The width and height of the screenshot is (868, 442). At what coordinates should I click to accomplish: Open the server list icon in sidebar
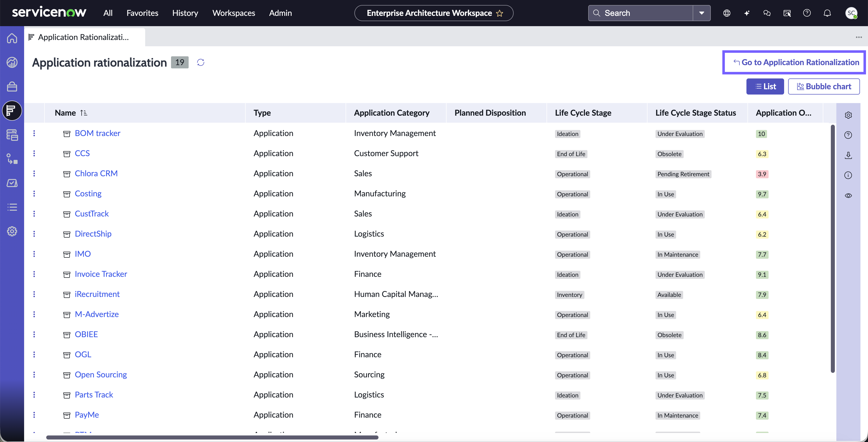12,135
